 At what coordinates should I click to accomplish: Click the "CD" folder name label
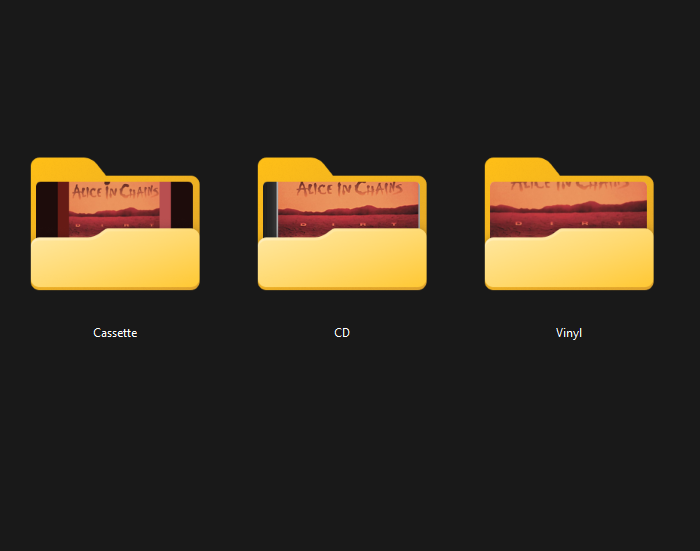click(x=342, y=333)
